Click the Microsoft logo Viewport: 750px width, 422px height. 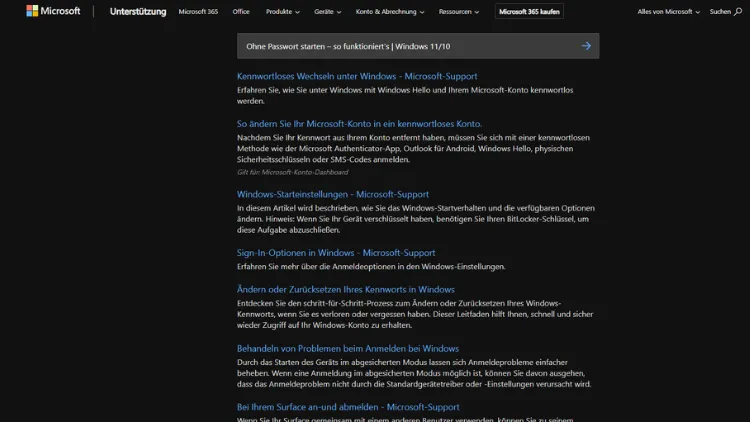pyautogui.click(x=53, y=11)
